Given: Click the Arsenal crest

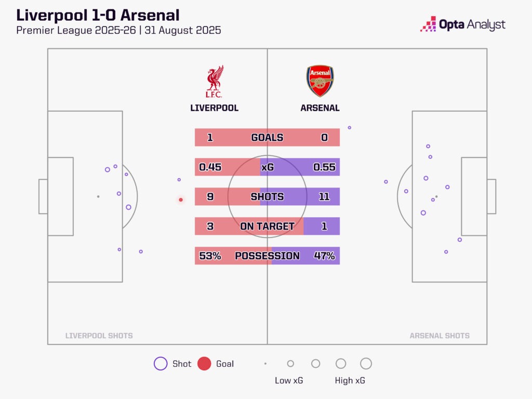Looking at the screenshot, I should click(320, 82).
